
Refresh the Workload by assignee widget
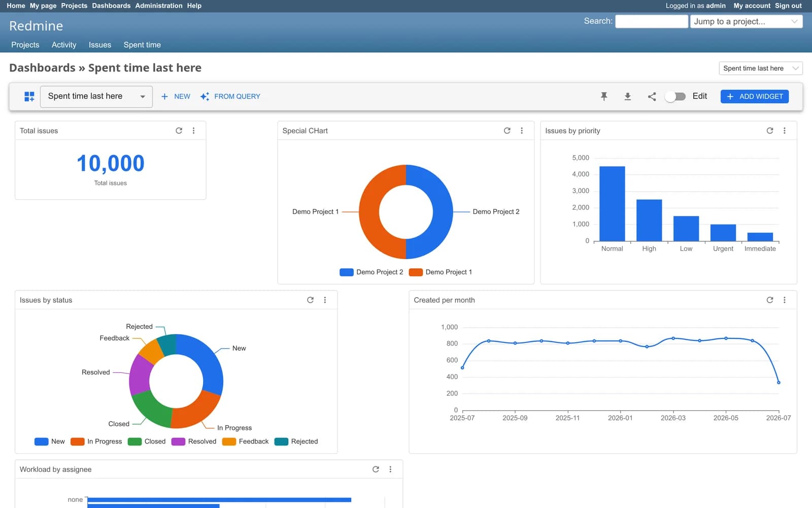[376, 469]
